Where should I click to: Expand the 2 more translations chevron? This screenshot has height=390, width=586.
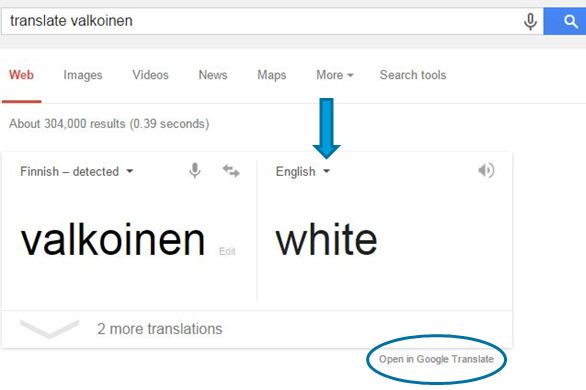tap(49, 329)
